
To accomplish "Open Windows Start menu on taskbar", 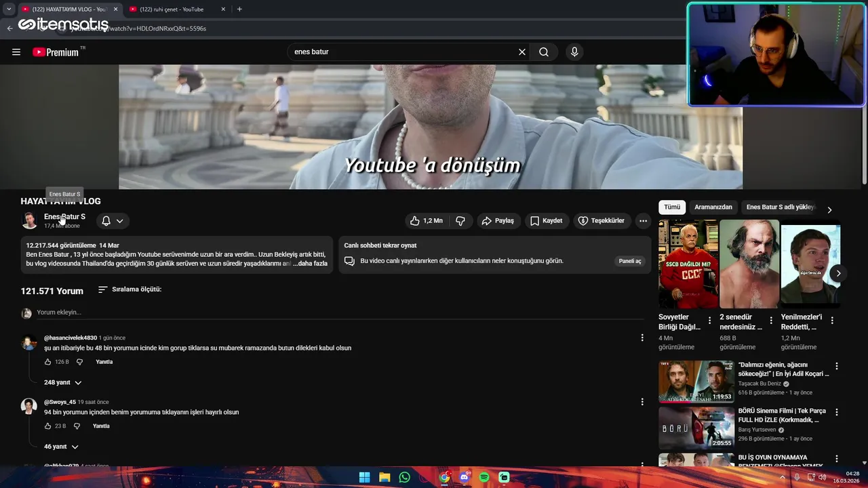I will click(x=364, y=477).
